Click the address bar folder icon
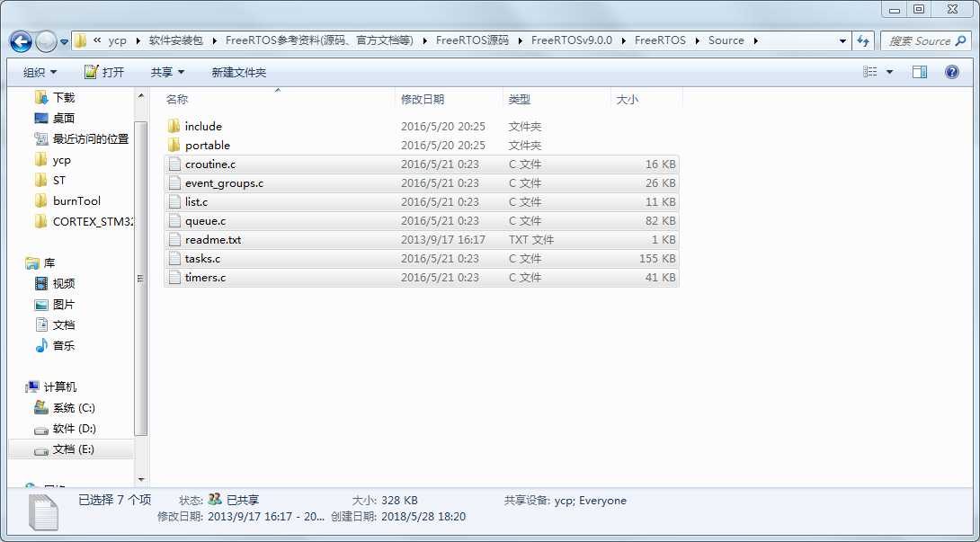Image resolution: width=980 pixels, height=542 pixels. pos(80,41)
